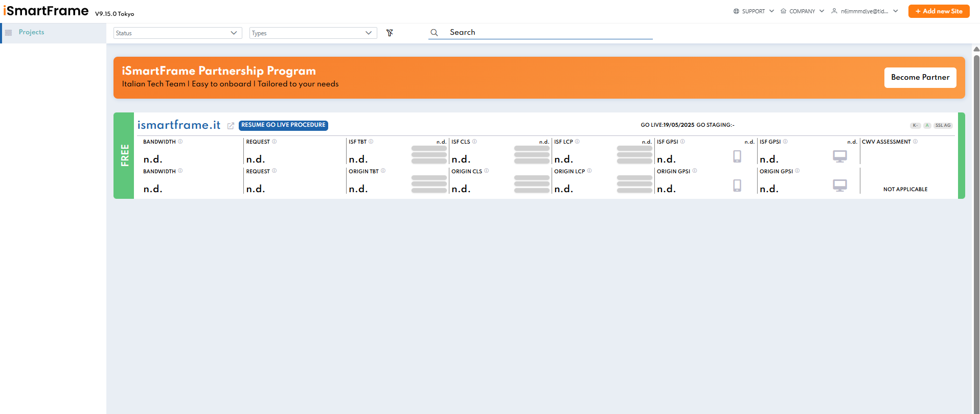Click the desktop monitor icon in ORIGIN GPSI

(840, 186)
